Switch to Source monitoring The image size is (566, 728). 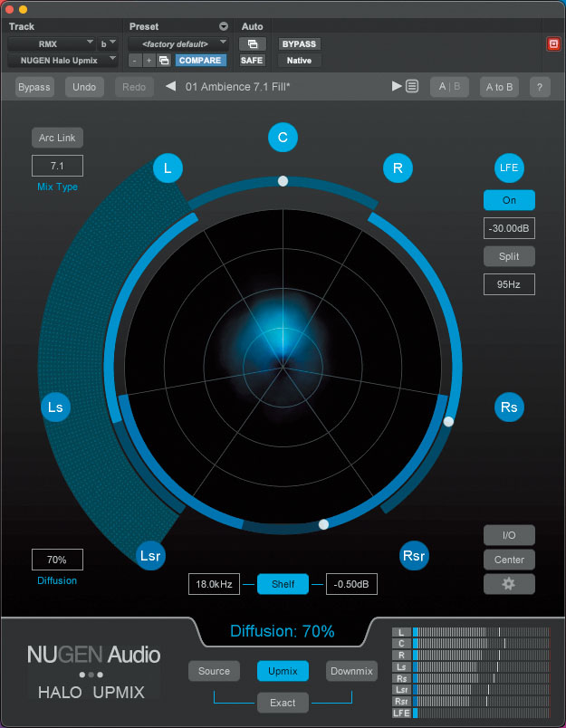coord(214,671)
